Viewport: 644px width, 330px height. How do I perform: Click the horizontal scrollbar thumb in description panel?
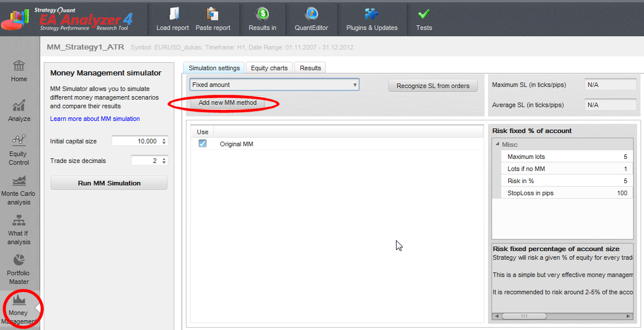tap(524, 316)
